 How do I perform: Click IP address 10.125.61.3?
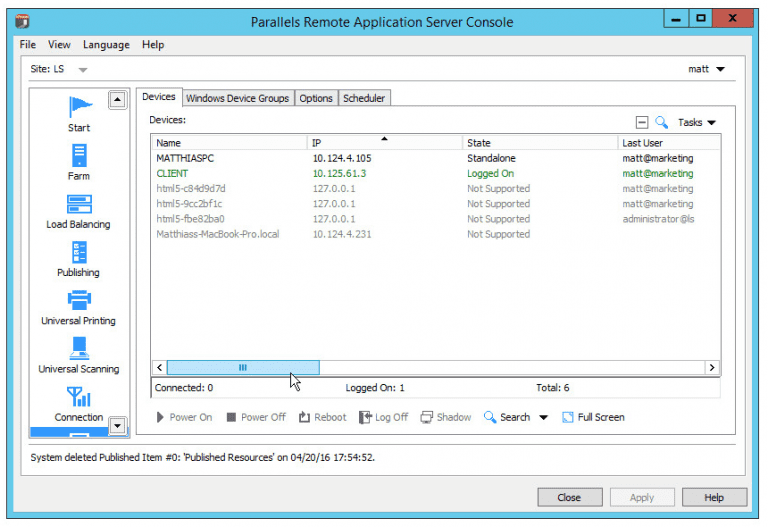pyautogui.click(x=339, y=173)
